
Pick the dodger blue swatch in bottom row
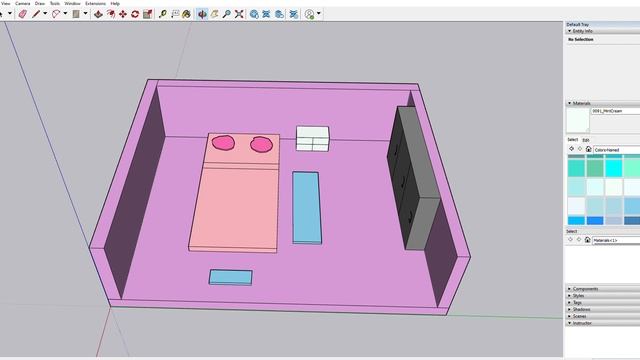coord(595,220)
